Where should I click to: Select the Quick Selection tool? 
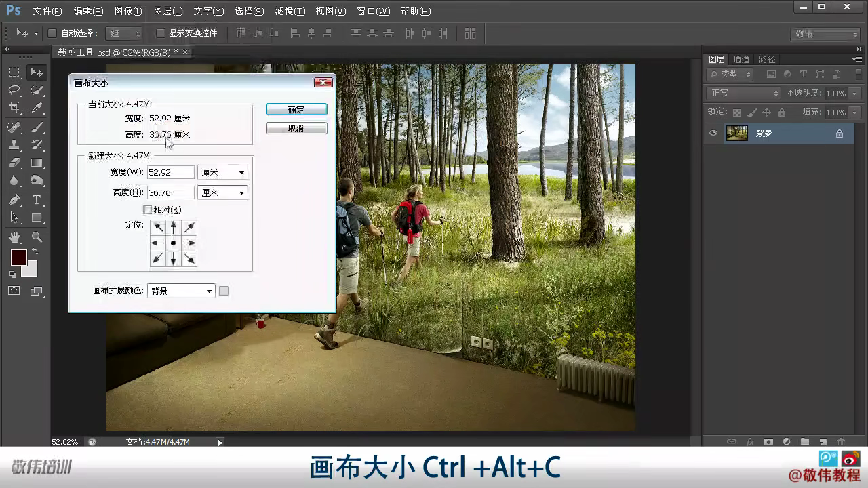[37, 90]
